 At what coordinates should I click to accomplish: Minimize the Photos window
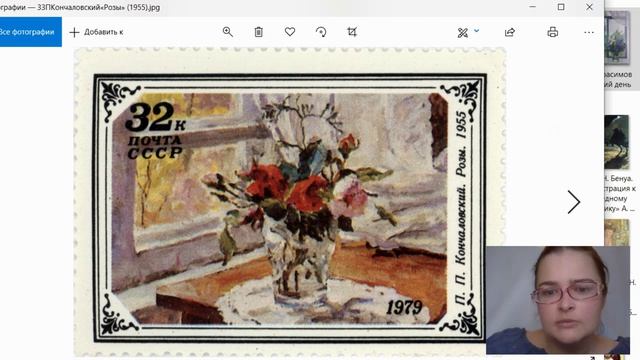532,7
